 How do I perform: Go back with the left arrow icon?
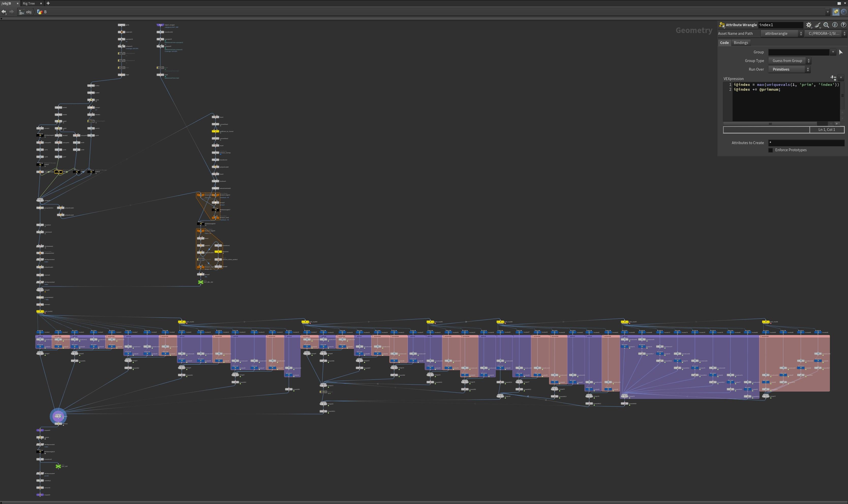4,12
